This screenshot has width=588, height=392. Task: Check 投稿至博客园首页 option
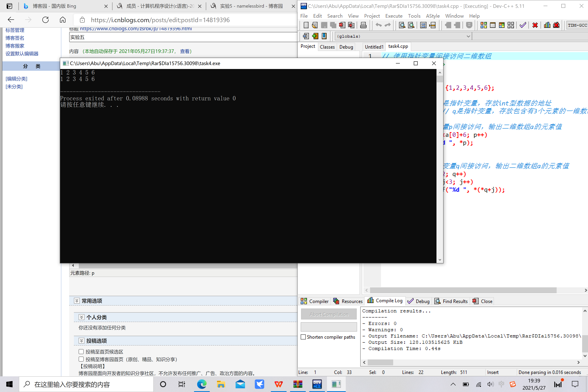point(81,359)
